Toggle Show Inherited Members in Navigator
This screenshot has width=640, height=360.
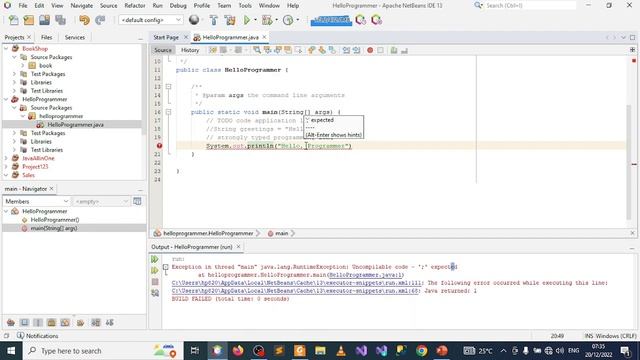click(11, 322)
